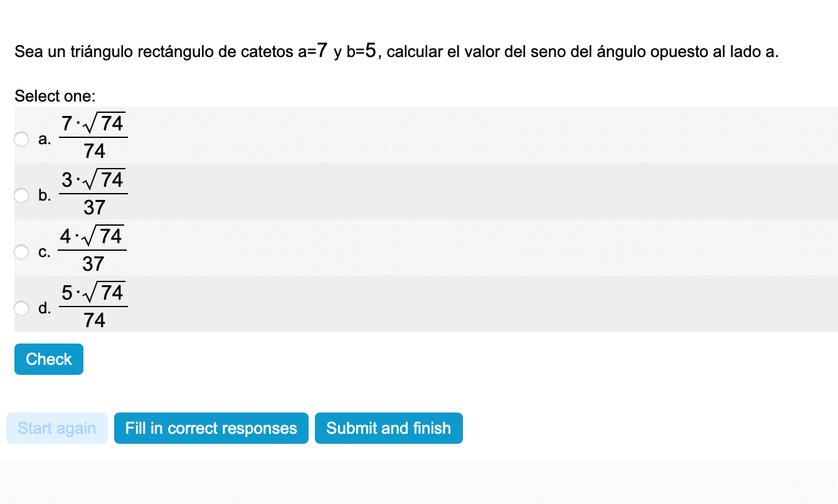This screenshot has width=838, height=504.
Task: Pick the radio button beside option c
Action: click(x=22, y=252)
